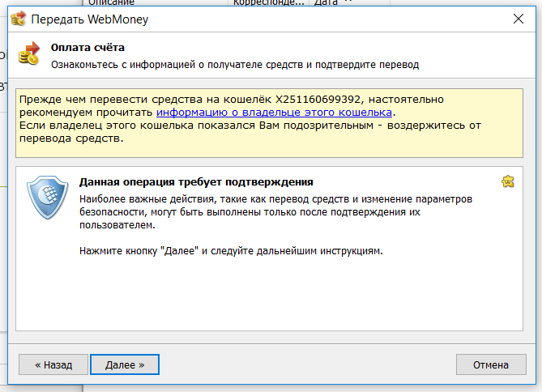Click the WebMoney coins icon in title bar

[16, 19]
